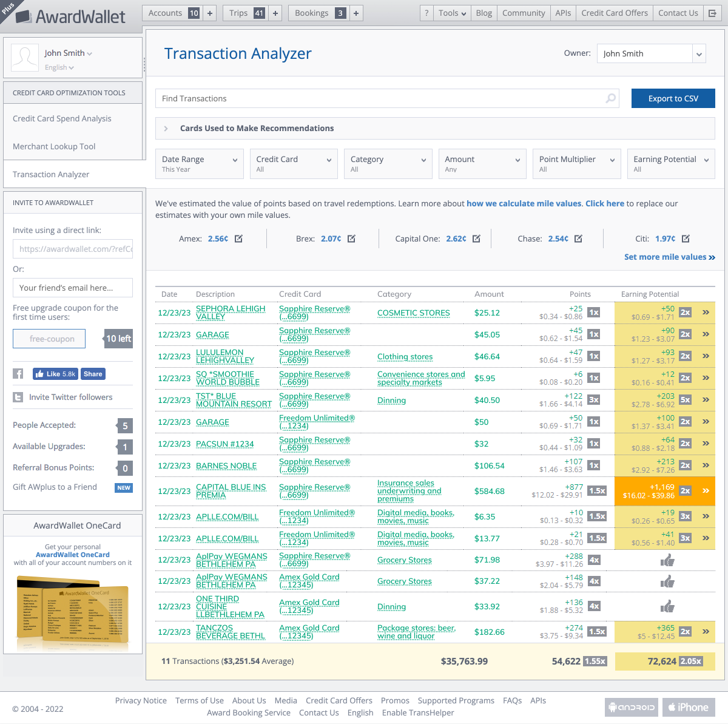The width and height of the screenshot is (728, 724).
Task: Click the OneCard gold cards image
Action: [73, 611]
